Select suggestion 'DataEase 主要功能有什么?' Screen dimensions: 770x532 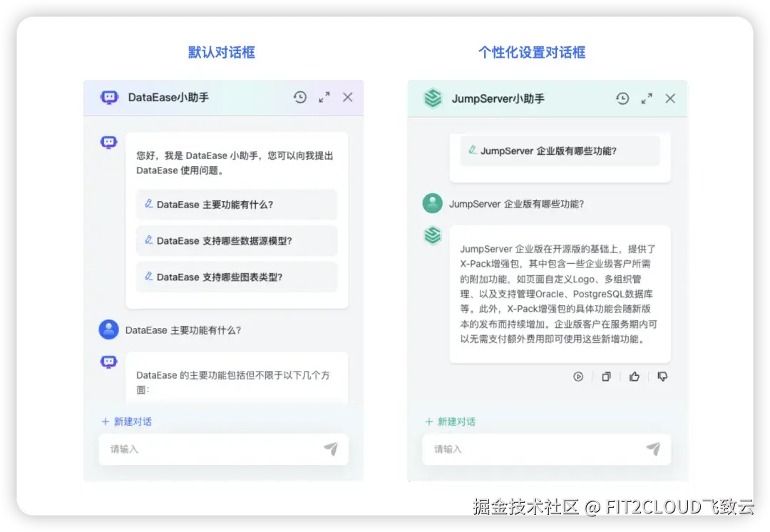pyautogui.click(x=237, y=205)
